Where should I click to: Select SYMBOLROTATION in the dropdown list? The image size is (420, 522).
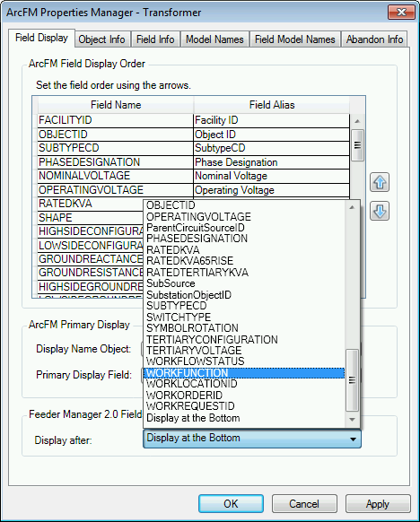pyautogui.click(x=244, y=328)
